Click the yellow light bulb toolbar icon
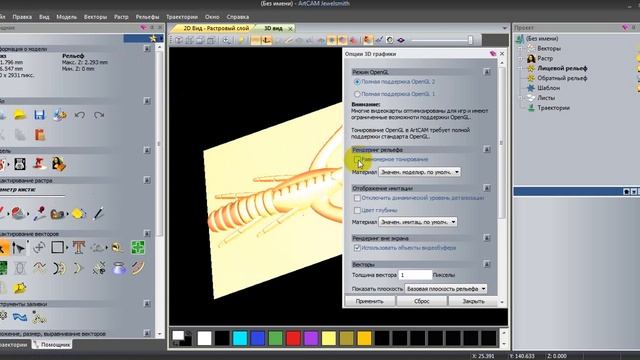The width and height of the screenshot is (640, 360). pyautogui.click(x=242, y=40)
